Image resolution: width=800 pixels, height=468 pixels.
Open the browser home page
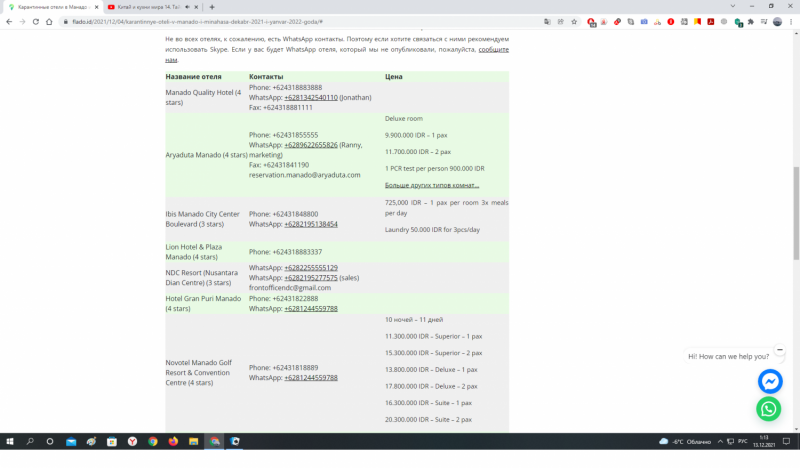[49, 22]
